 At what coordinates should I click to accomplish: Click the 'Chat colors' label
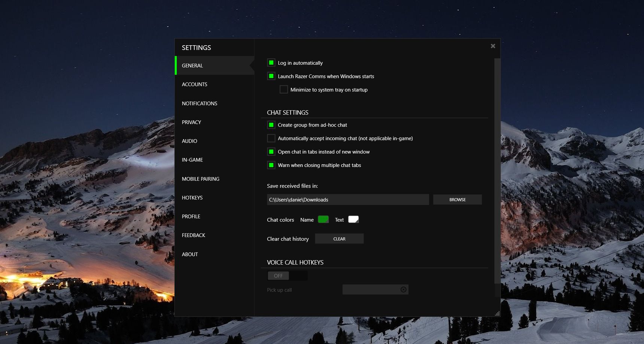[x=280, y=220]
